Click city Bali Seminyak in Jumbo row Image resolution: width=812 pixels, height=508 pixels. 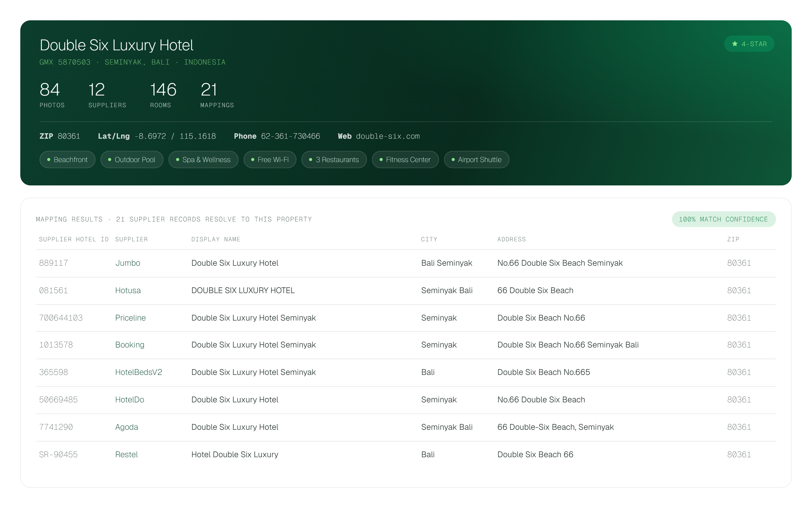pyautogui.click(x=447, y=263)
